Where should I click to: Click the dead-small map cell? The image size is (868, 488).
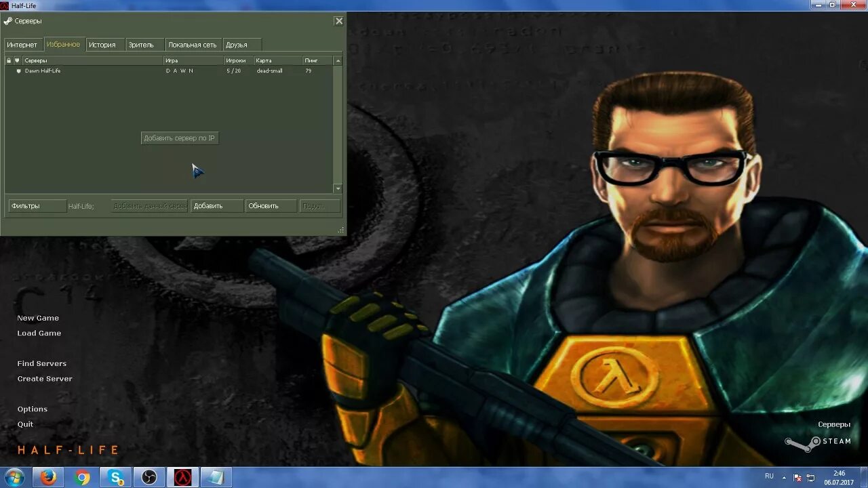pos(269,70)
